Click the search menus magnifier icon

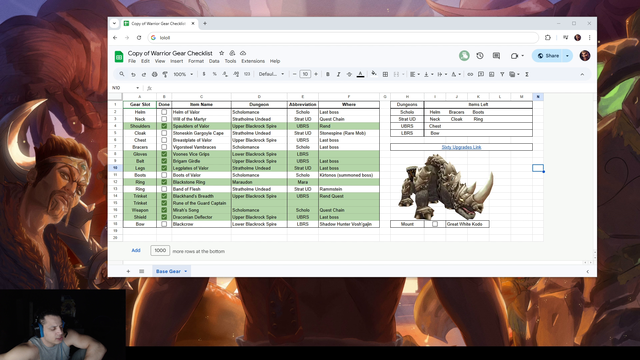pyautogui.click(x=122, y=74)
